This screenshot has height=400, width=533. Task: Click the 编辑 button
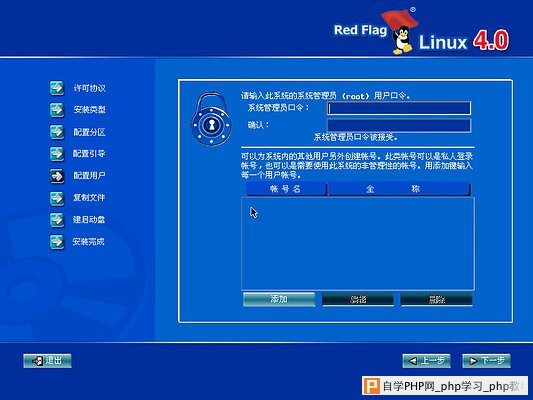pos(358,299)
